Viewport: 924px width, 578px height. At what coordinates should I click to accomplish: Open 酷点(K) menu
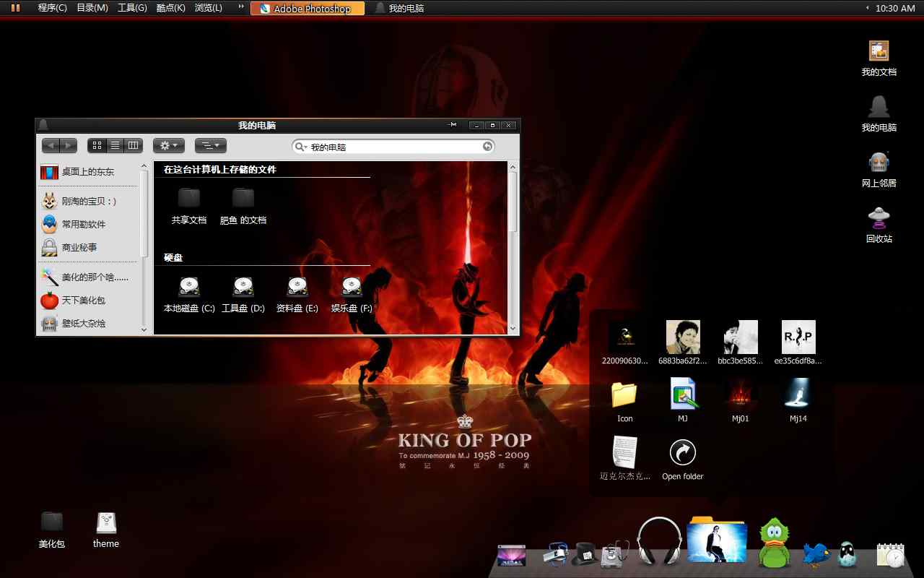(x=170, y=8)
